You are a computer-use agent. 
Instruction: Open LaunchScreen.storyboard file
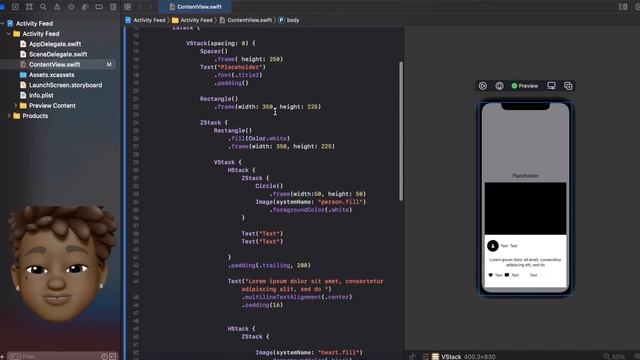(65, 85)
